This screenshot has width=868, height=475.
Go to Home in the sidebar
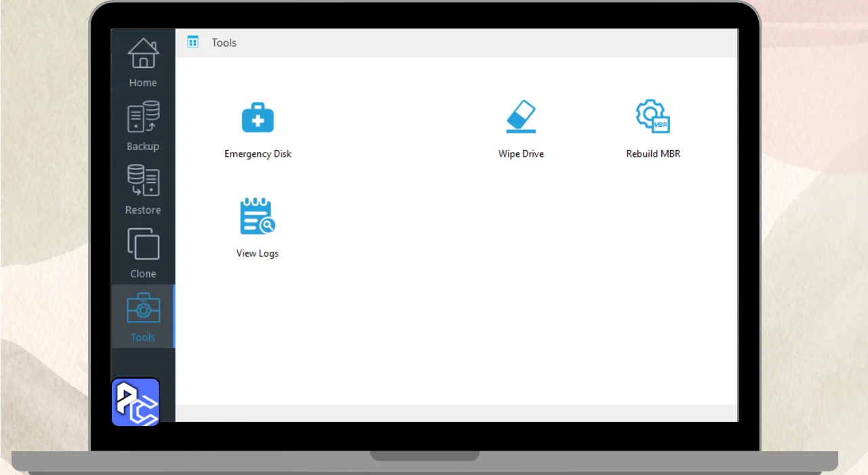click(143, 63)
